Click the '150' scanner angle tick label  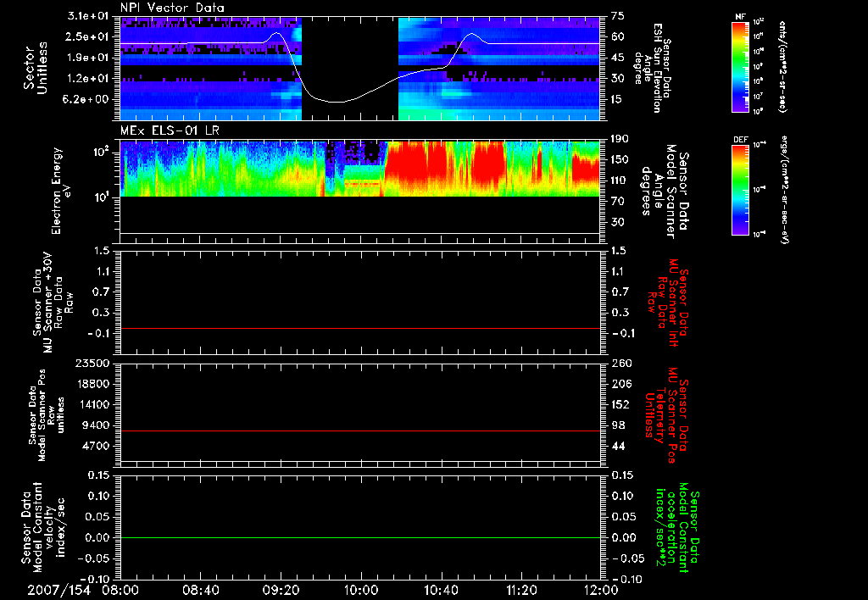pos(621,159)
